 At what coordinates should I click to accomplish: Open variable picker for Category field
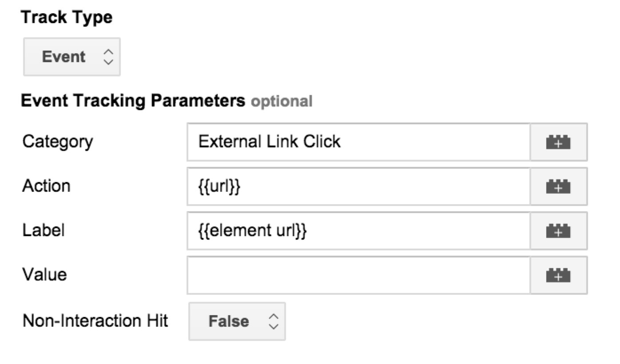tap(559, 142)
